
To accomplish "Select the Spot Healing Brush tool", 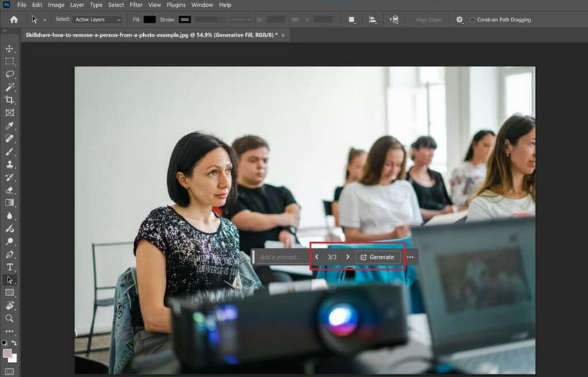I will coord(10,138).
